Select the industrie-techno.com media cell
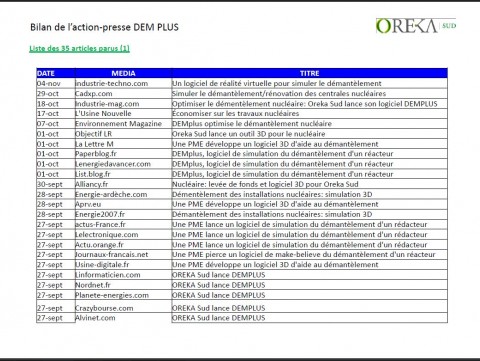The image size is (480, 361). [x=123, y=83]
